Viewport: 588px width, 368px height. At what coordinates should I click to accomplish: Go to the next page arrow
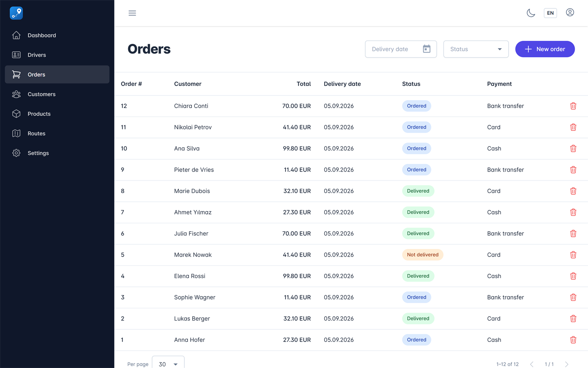567,364
